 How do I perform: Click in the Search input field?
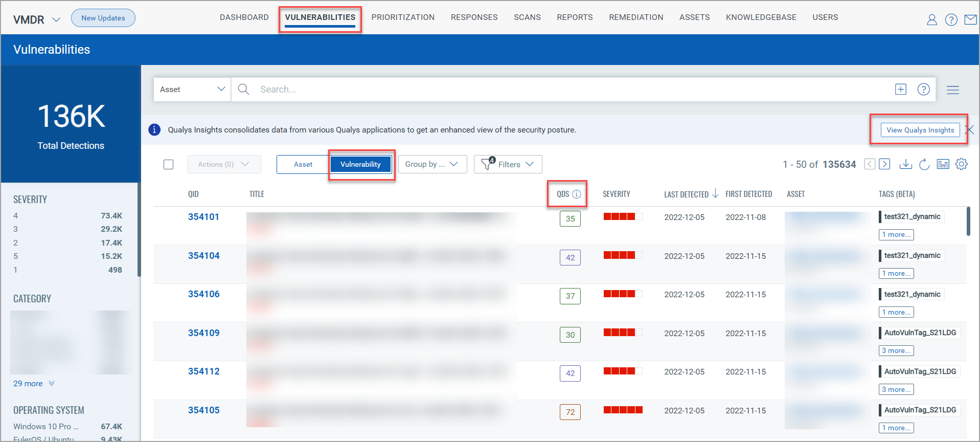562,90
